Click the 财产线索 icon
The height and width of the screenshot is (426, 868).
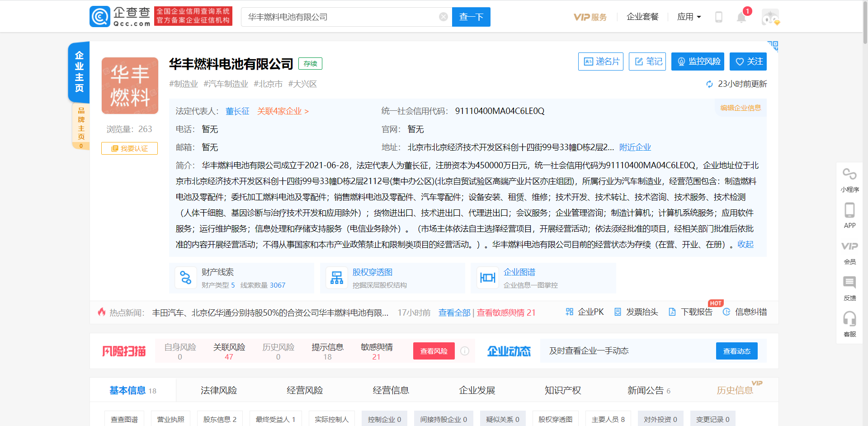tap(186, 278)
